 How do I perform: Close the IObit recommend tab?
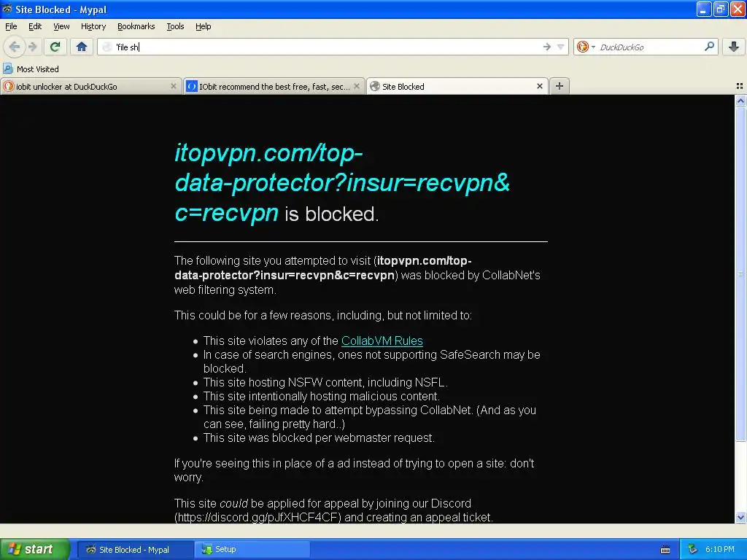coord(356,86)
